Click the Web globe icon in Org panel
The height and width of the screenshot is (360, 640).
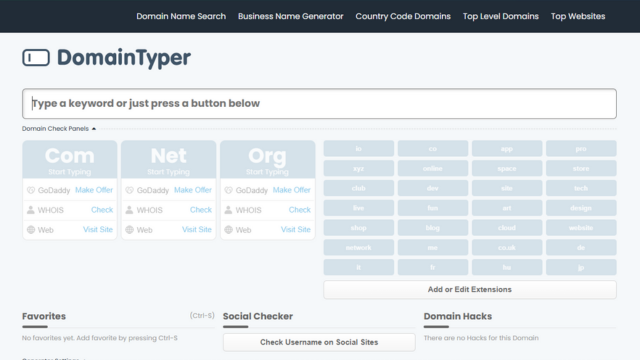[228, 230]
